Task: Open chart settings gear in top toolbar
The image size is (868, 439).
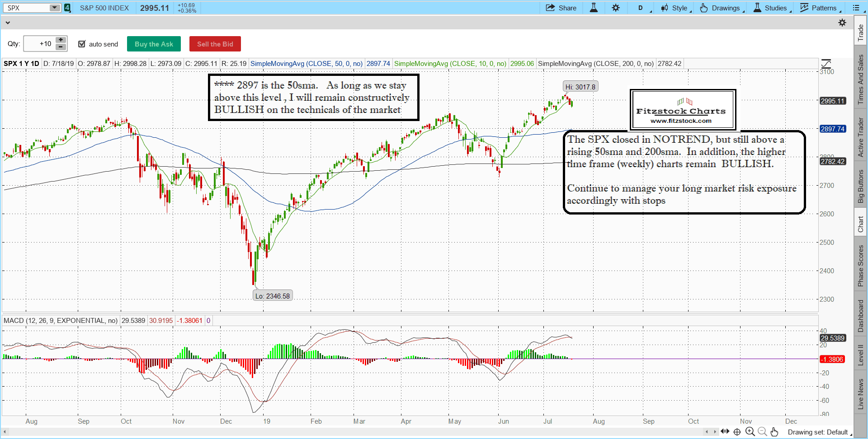Action: (x=616, y=8)
